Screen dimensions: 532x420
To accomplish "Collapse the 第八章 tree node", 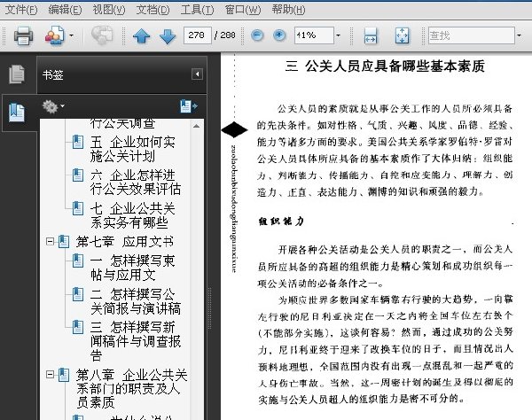I will tap(50, 375).
